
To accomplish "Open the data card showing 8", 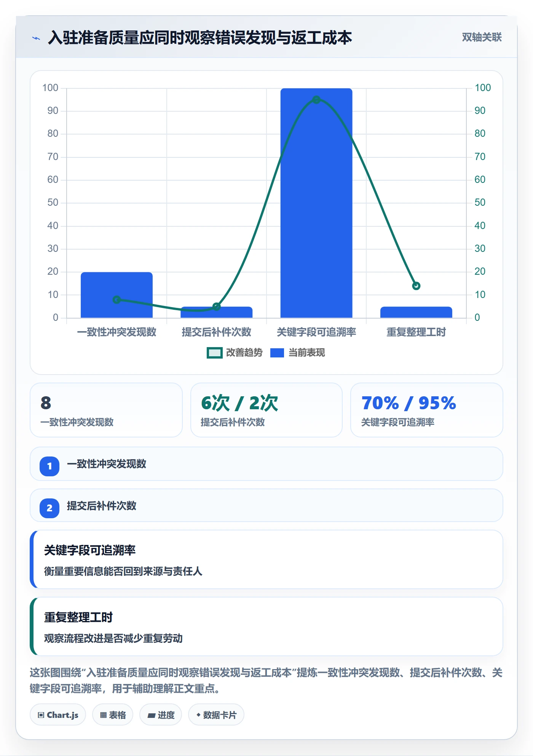I will point(106,410).
